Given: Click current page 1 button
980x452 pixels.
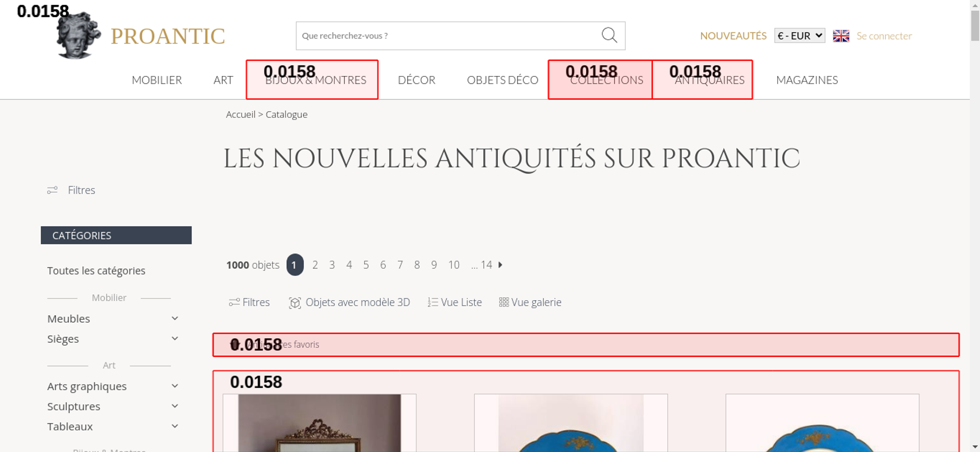Looking at the screenshot, I should pos(295,265).
